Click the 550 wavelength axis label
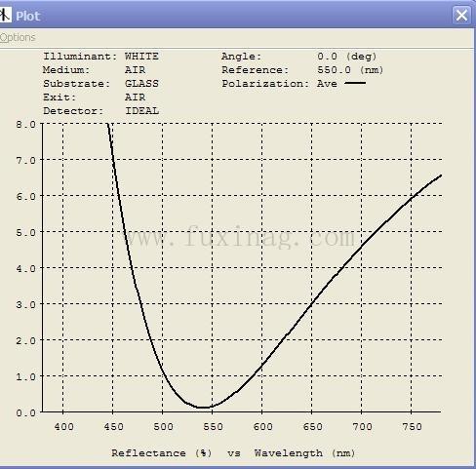Image resolution: width=476 pixels, height=469 pixels. (213, 426)
